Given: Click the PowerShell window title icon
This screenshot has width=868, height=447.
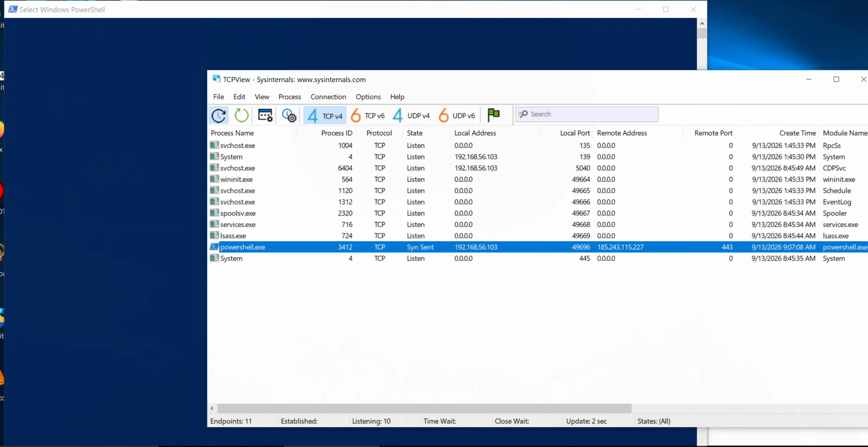Looking at the screenshot, I should (13, 9).
